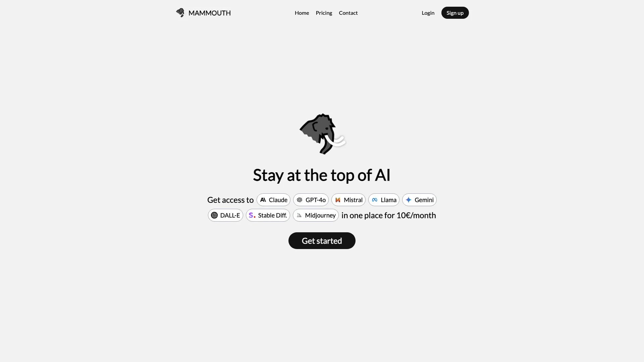Click the Login link

428,12
